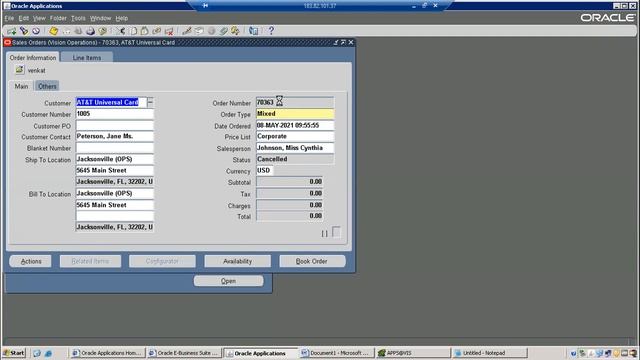Click the Customer field AT&T Universal Card
Viewport: 640px width, 360px height.
coord(111,102)
